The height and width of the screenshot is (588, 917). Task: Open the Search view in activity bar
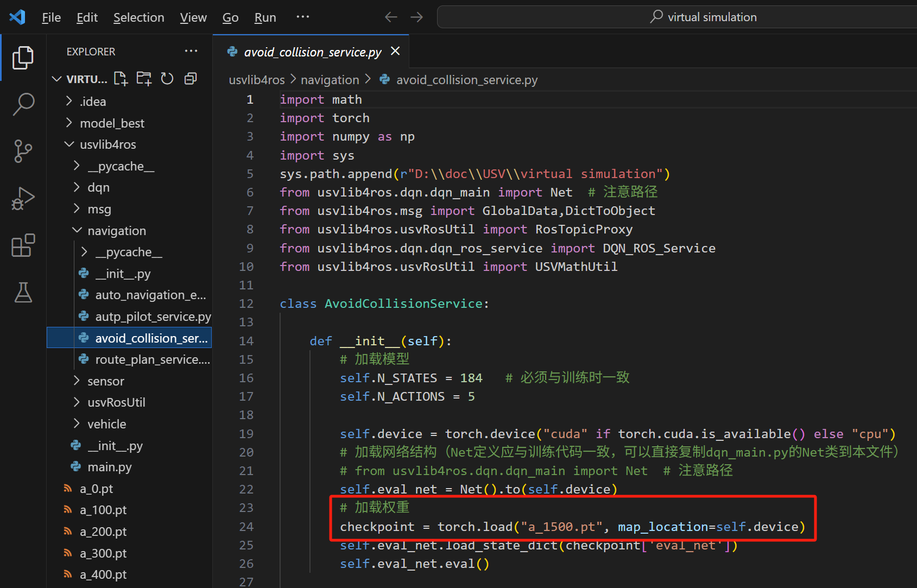23,104
